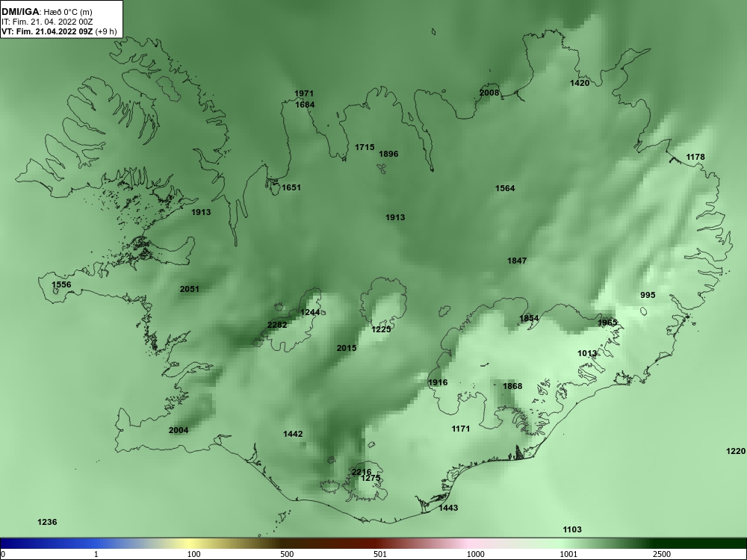Click the 1916 height value
Viewport: 747px width, 560px height.
point(438,383)
